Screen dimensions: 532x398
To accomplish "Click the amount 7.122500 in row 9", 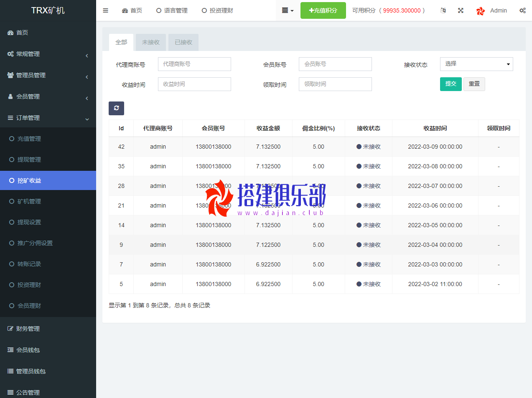I will click(x=268, y=245).
